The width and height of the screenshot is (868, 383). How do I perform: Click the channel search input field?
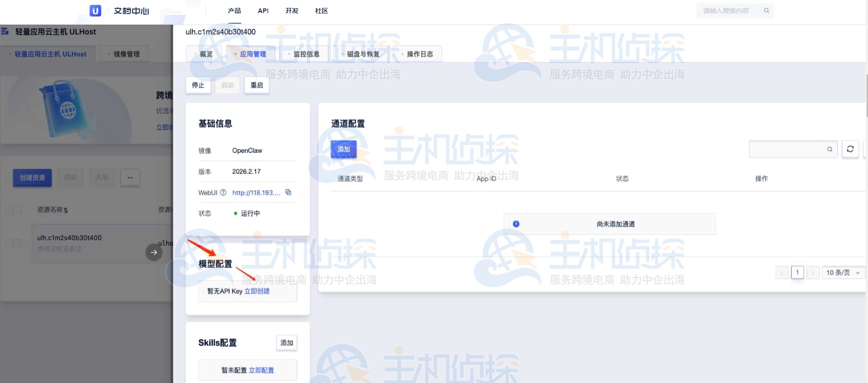click(x=787, y=149)
